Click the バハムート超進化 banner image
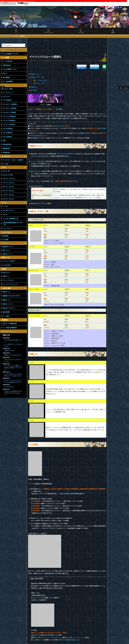This screenshot has height=644, width=129. click(x=46, y=100)
